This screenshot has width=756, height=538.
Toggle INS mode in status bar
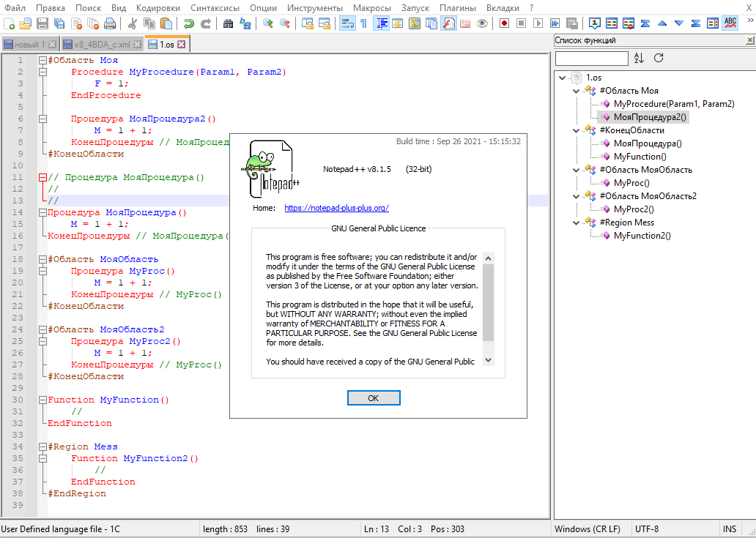pyautogui.click(x=729, y=528)
